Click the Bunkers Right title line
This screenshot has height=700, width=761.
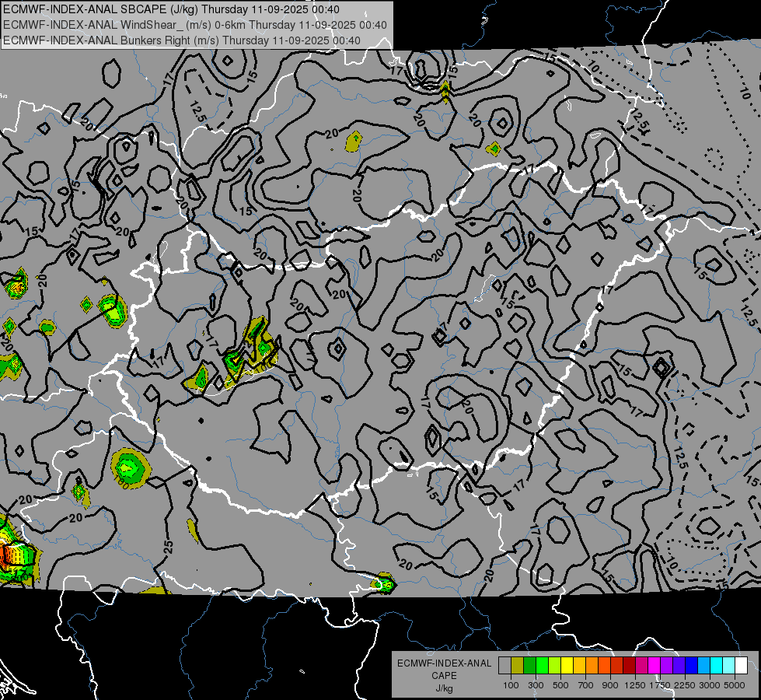click(x=182, y=40)
